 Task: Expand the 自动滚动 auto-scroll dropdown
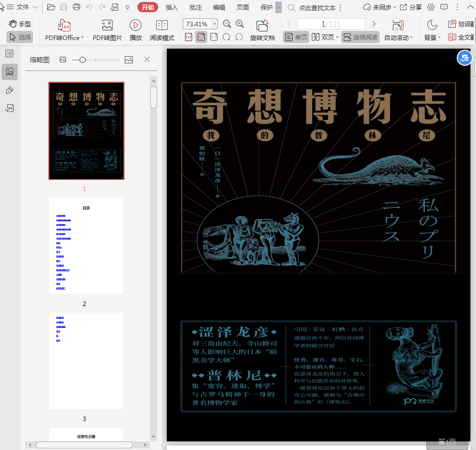click(x=411, y=37)
